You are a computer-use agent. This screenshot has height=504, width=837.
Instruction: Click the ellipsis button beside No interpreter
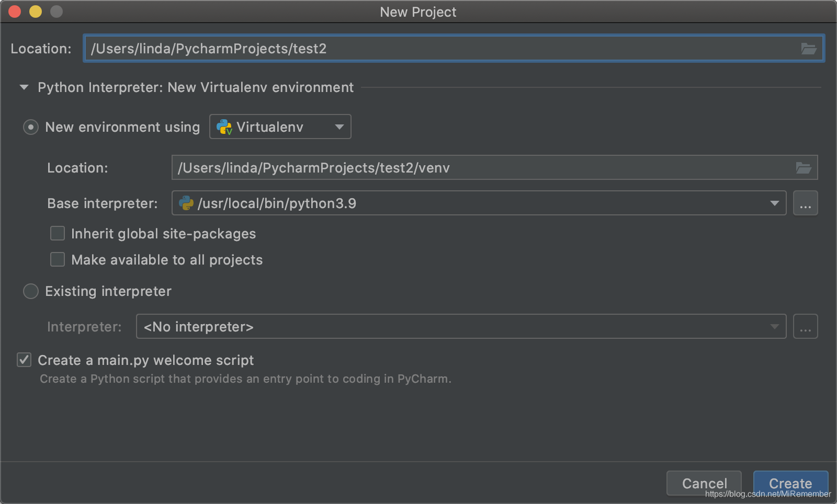(805, 327)
